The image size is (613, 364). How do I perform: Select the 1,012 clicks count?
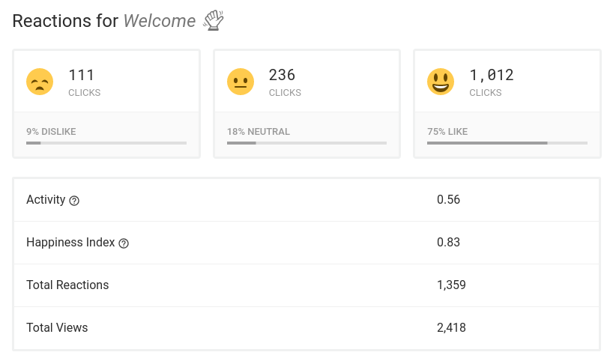[x=492, y=75]
